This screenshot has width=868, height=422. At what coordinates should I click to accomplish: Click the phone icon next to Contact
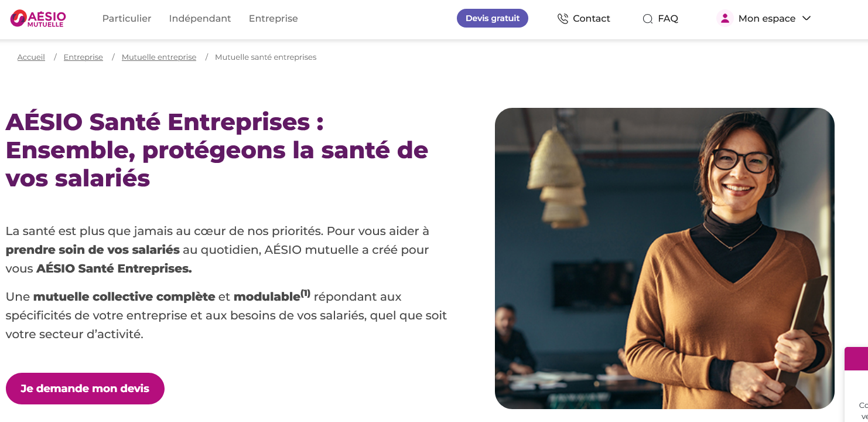point(563,19)
